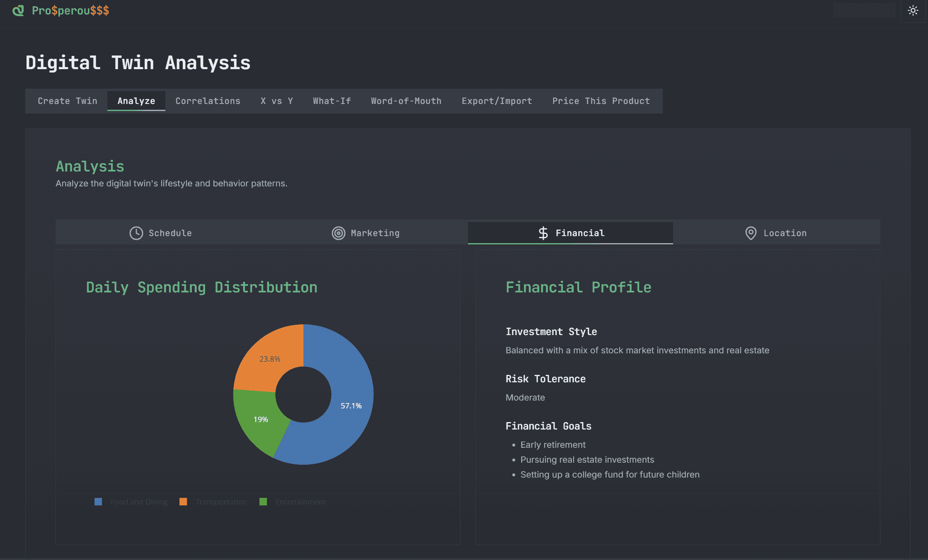This screenshot has width=928, height=560.
Task: Click the clock icon on Schedule tab
Action: pos(136,233)
